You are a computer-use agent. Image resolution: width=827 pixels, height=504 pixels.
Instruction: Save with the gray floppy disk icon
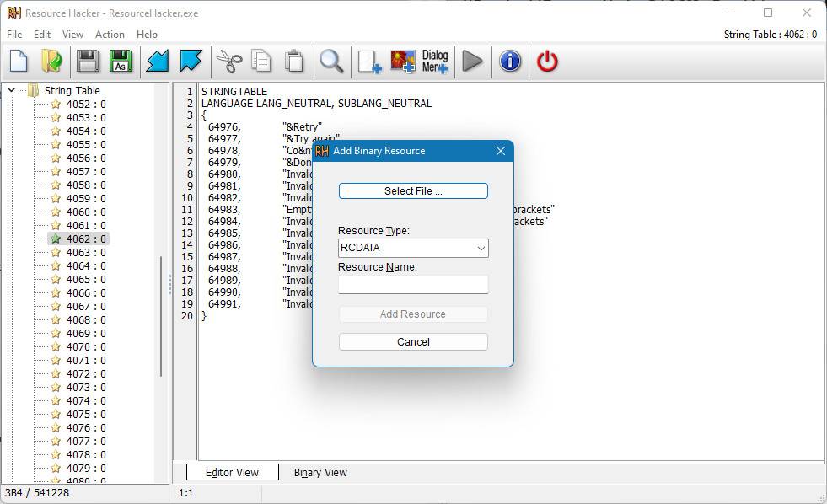pos(88,62)
